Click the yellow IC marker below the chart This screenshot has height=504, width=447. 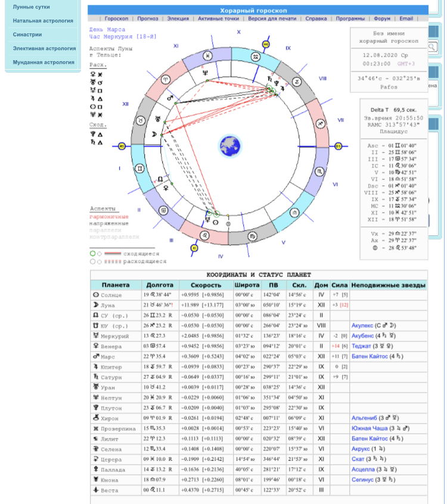pos(194,248)
